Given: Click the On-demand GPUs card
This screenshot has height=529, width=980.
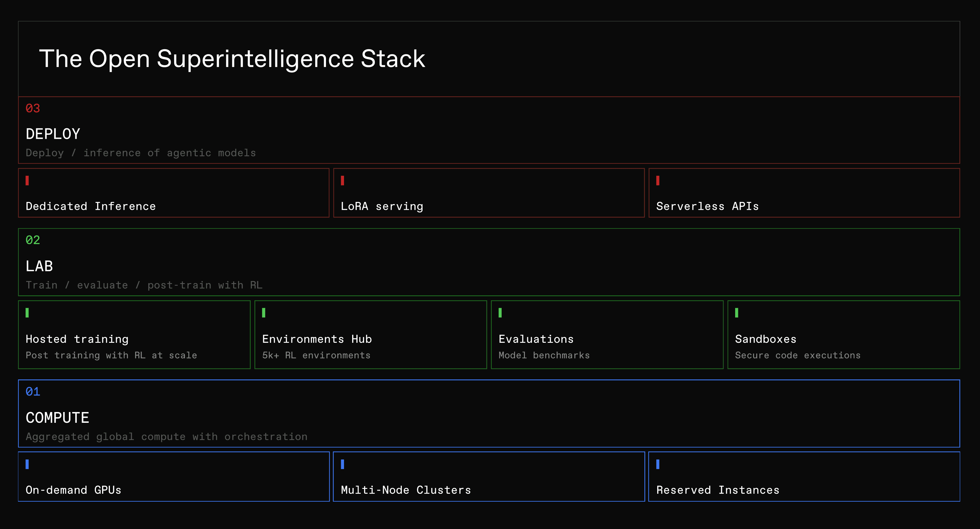Looking at the screenshot, I should [x=174, y=477].
